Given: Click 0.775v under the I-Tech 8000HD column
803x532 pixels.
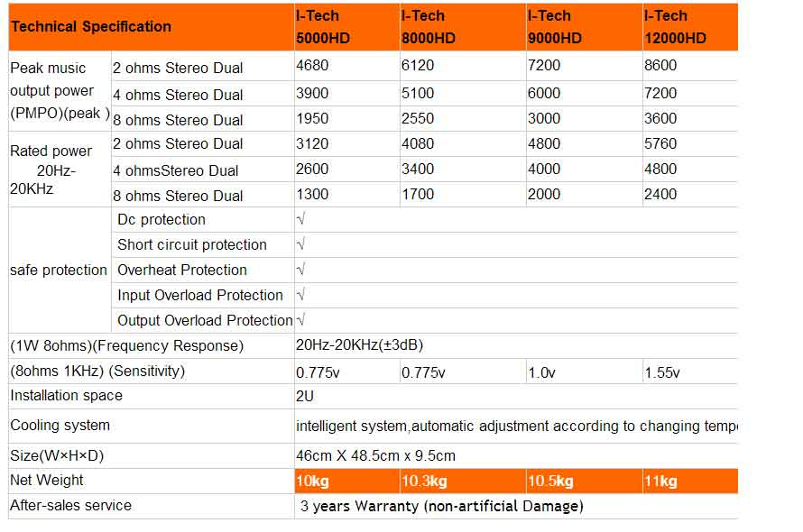Looking at the screenshot, I should 423,372.
